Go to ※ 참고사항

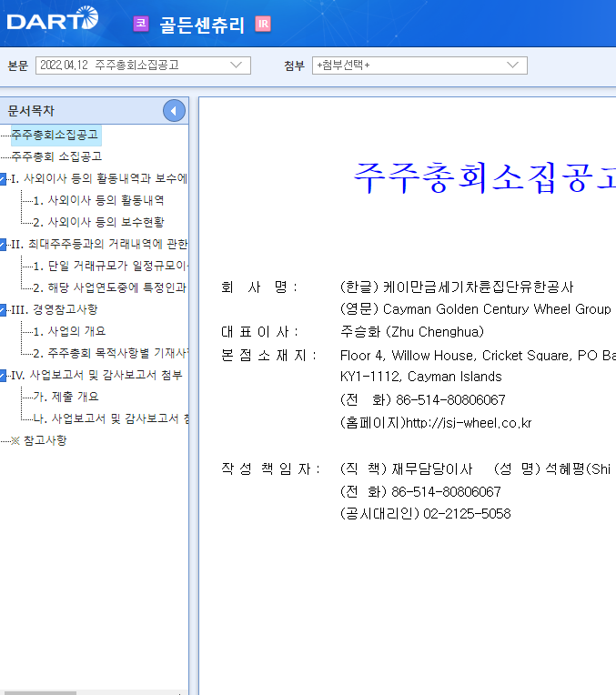38,440
